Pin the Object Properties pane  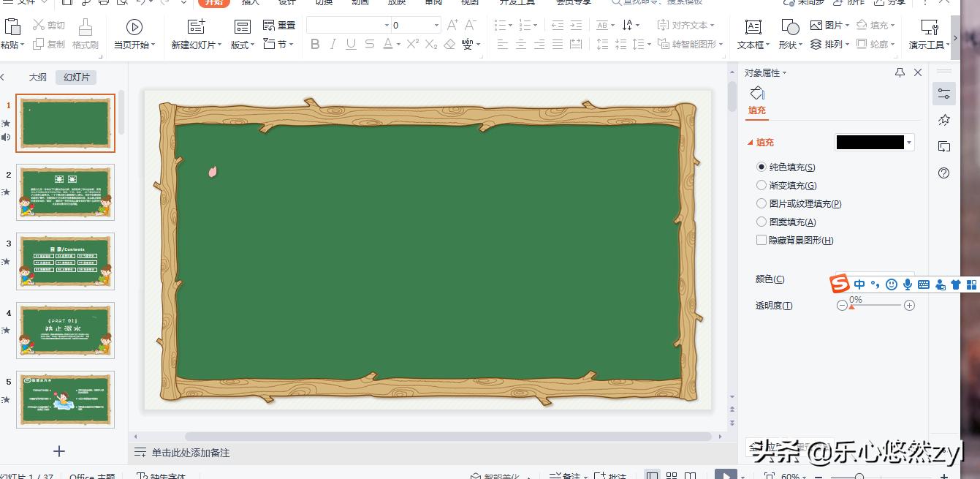(900, 72)
